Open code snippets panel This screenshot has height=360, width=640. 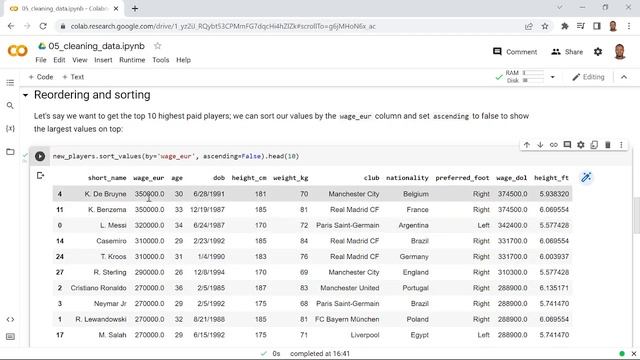[x=10, y=319]
